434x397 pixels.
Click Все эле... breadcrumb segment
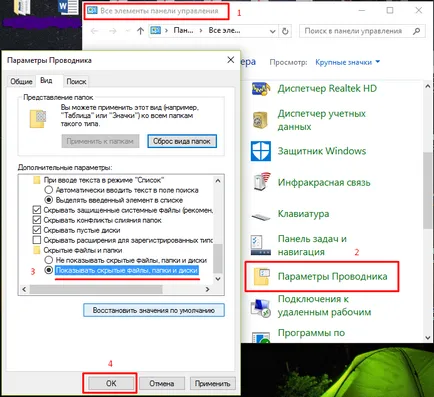click(224, 31)
